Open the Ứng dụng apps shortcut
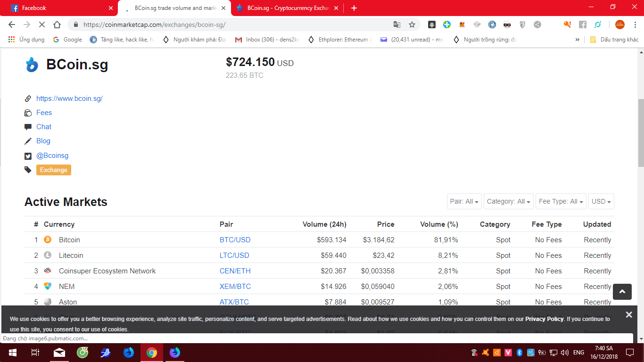Screen dimensions: 644x362 point(26,40)
